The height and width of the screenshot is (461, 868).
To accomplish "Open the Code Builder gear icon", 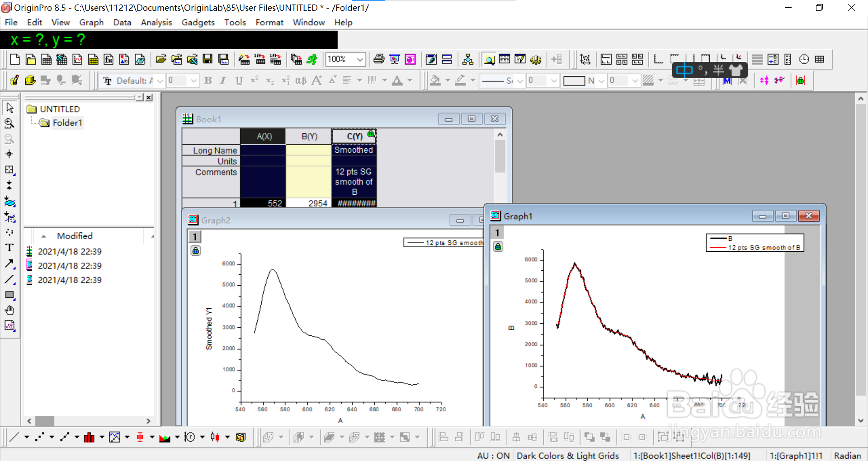I will tap(536, 59).
